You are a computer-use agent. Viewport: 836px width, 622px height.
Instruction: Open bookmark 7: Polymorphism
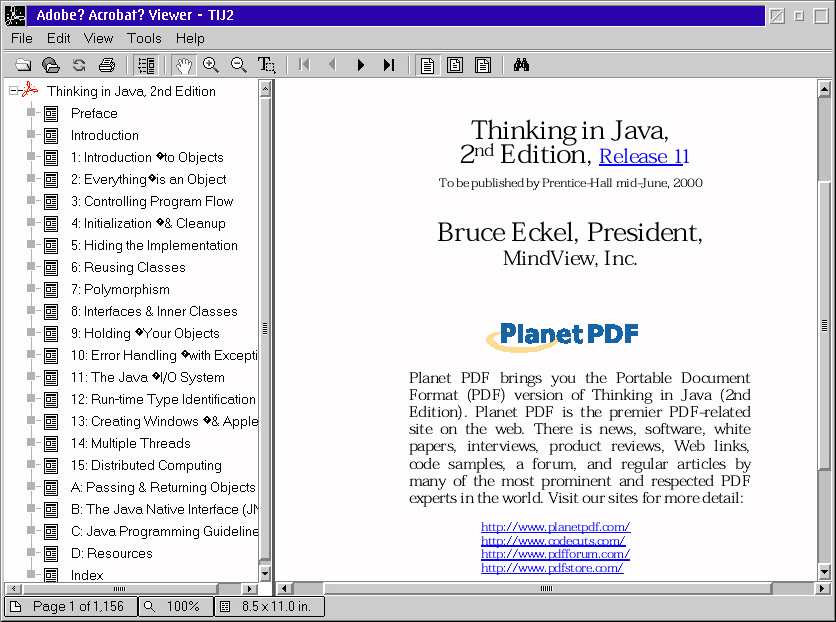(x=120, y=289)
